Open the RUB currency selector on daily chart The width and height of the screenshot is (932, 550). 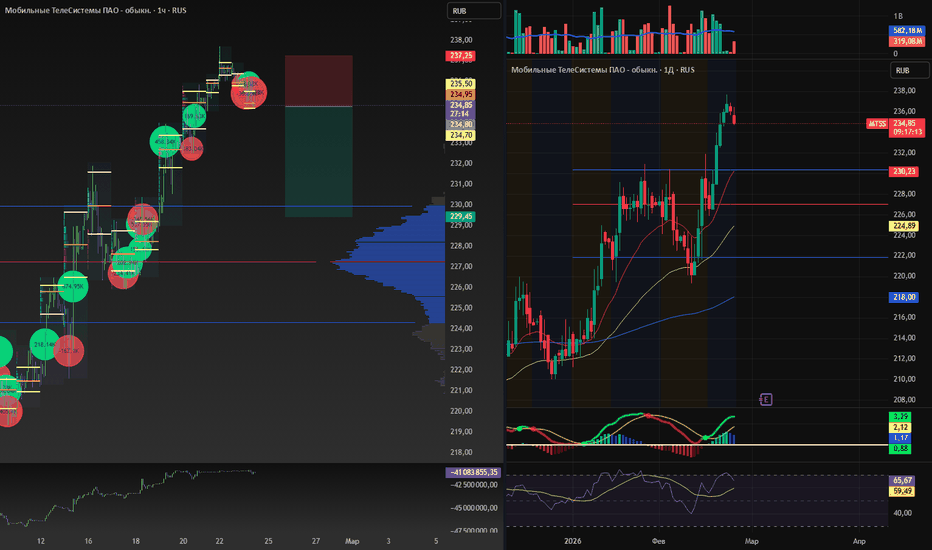click(909, 70)
